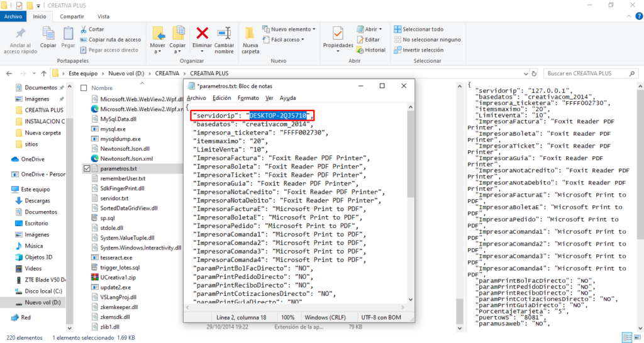The width and height of the screenshot is (644, 343).
Task: Open the Abrir dropdown in ribbon
Action: pyautogui.click(x=369, y=29)
